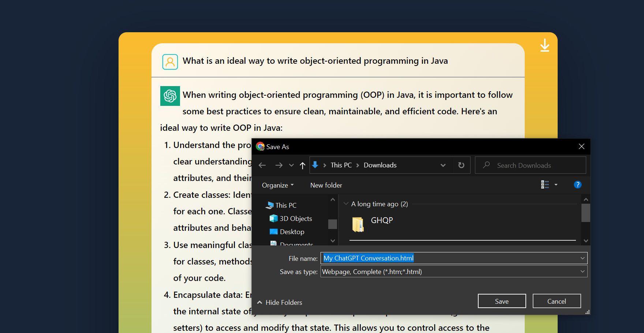The height and width of the screenshot is (333, 644).
Task: Change the file view layout icon
Action: 545,185
